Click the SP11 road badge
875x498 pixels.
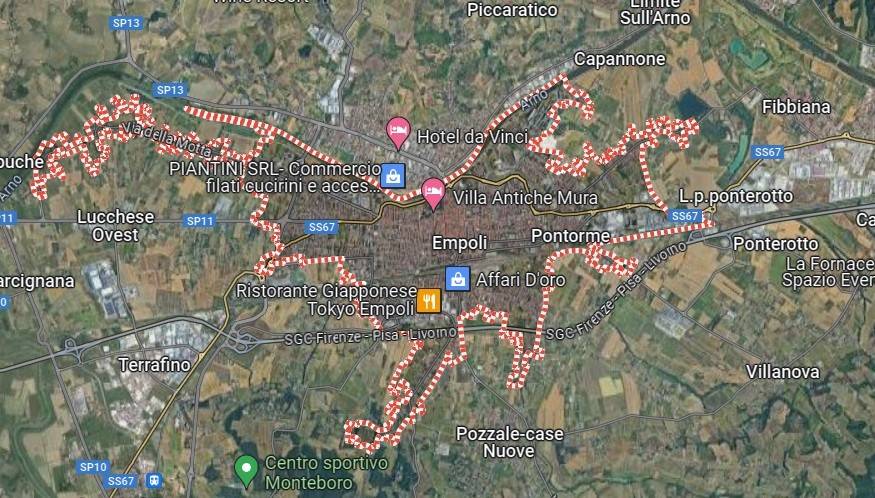tap(200, 221)
